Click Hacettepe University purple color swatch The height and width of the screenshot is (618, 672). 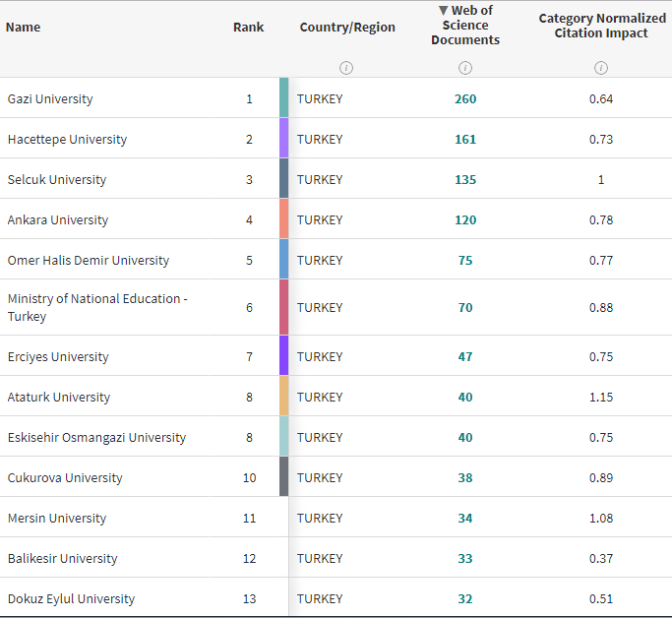click(283, 139)
